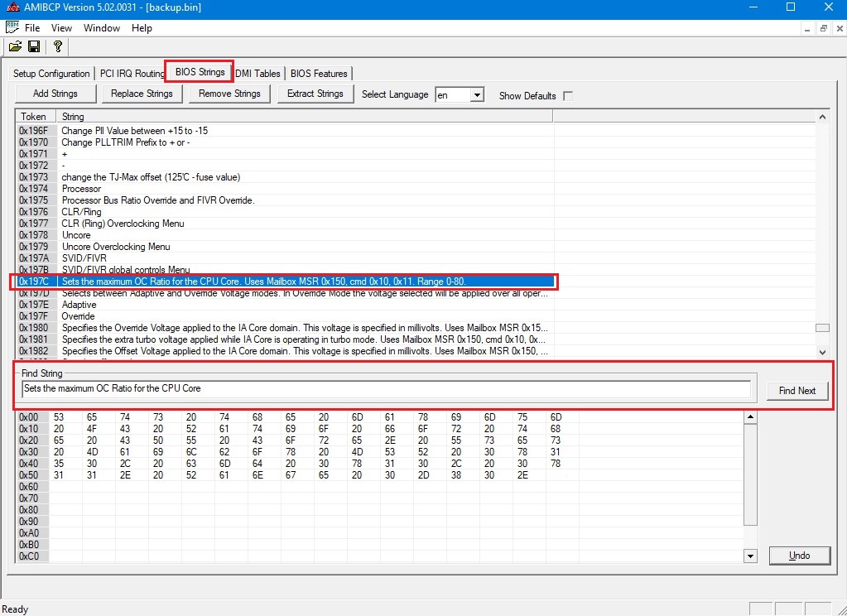Screen dimensions: 847x616
Task: Click the strings list scroll-down arrow
Action: point(822,352)
